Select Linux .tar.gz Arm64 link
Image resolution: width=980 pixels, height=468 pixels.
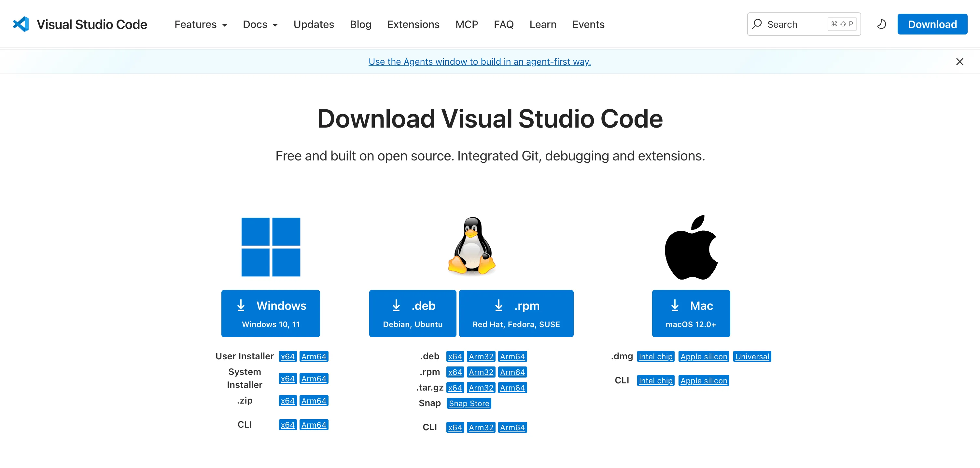click(512, 388)
